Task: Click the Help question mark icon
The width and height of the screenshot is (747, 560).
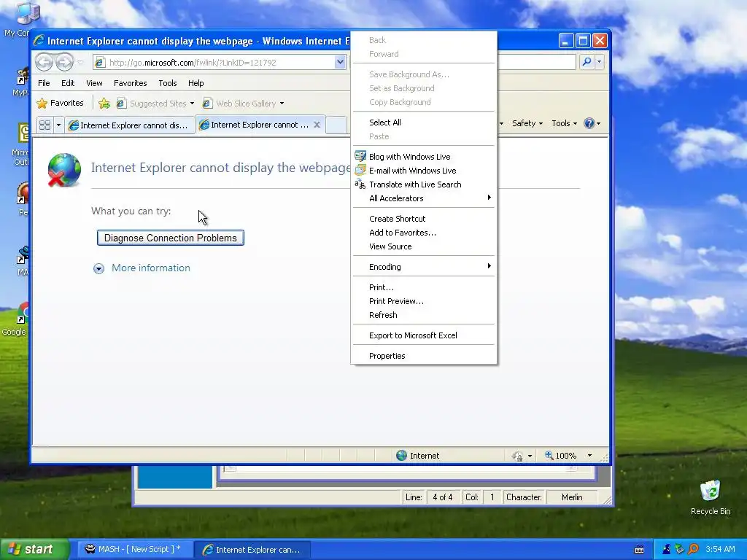Action: 589,123
